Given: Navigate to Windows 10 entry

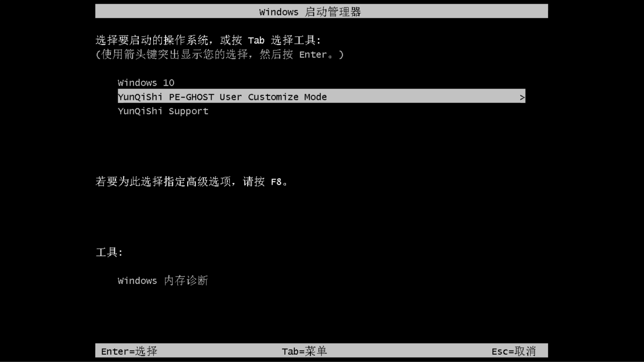Looking at the screenshot, I should pyautogui.click(x=146, y=82).
